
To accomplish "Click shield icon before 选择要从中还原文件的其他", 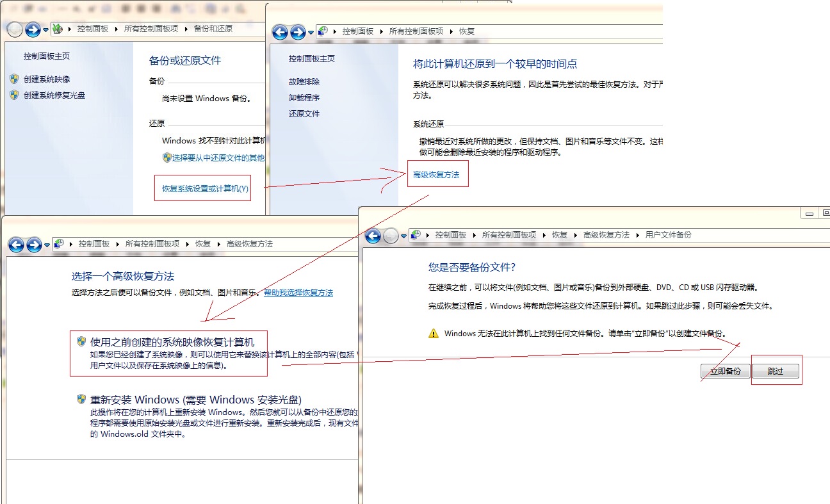I will coord(167,158).
